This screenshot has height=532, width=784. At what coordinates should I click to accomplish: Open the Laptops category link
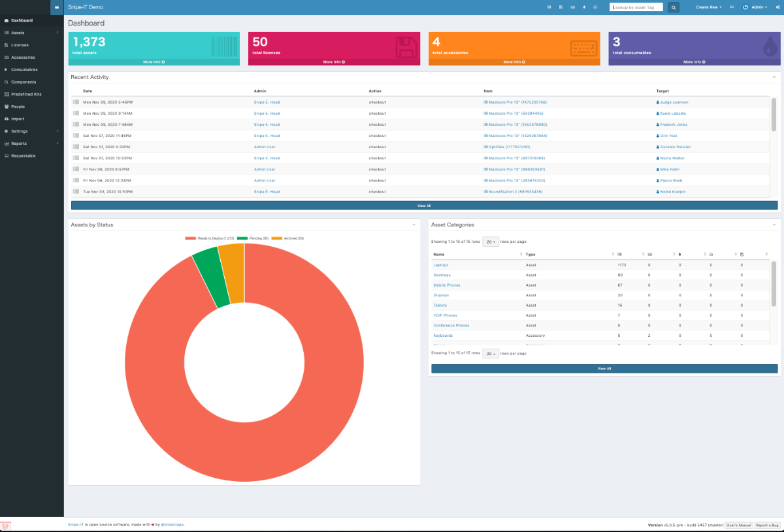[x=440, y=265]
